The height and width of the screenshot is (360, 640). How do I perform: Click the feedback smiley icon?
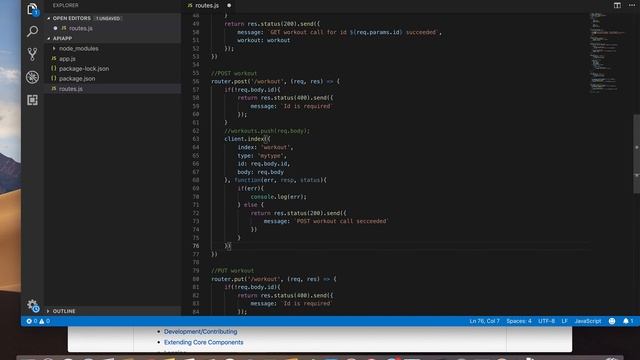click(612, 321)
